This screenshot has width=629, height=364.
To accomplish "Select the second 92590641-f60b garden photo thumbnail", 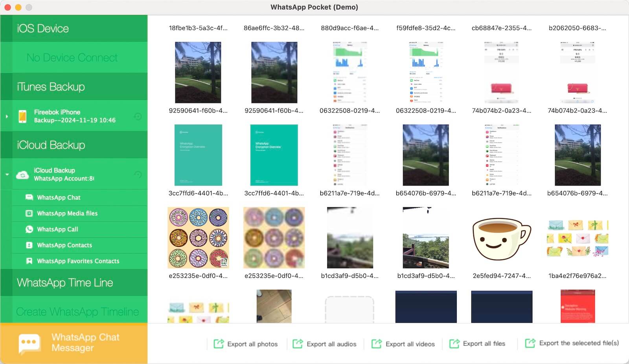I will pos(274,72).
